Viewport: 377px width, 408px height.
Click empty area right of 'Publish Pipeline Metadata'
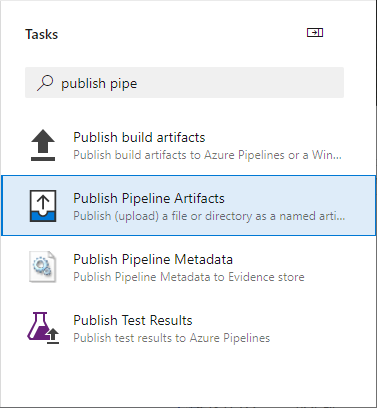pos(300,259)
